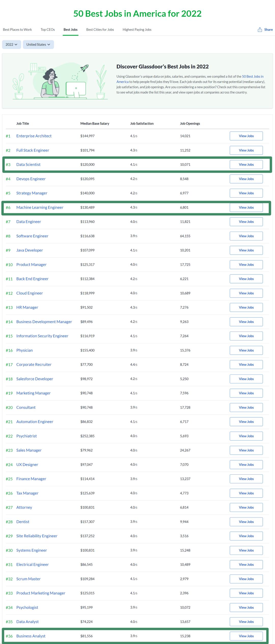Viewport: 275px width, 644px height.
Task: Open the 2022 year dropdown
Action: point(11,45)
